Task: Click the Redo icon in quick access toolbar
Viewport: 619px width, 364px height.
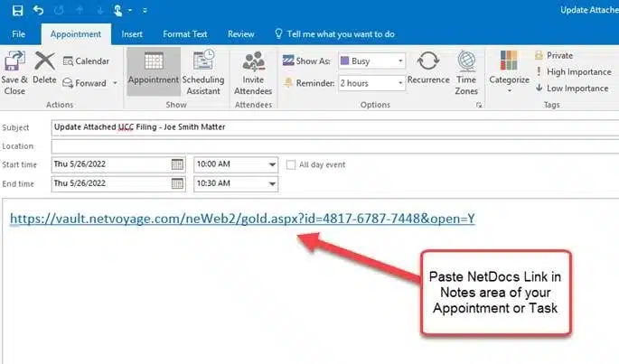Action: coord(59,10)
